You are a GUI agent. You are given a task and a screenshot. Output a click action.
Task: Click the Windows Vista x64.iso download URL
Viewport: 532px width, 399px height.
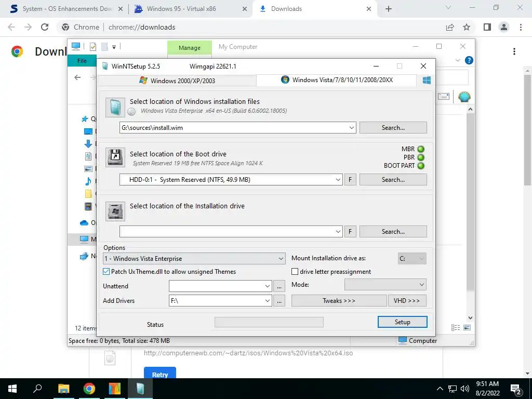coord(248,353)
